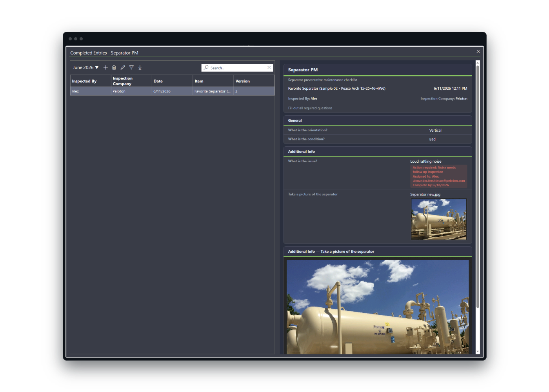
Task: Click the Separator PM form title
Action: click(x=303, y=70)
